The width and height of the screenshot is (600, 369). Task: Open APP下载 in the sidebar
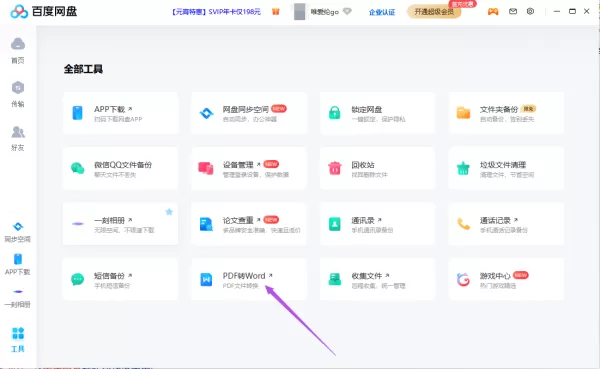click(x=18, y=264)
